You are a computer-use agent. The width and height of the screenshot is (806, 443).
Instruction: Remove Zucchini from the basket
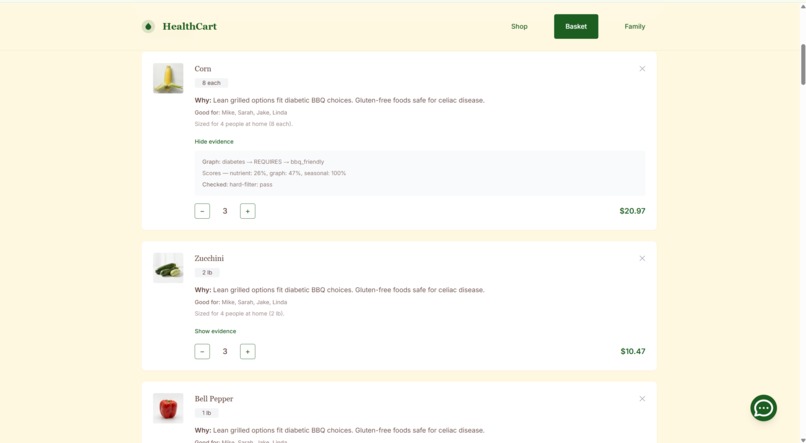tap(642, 259)
